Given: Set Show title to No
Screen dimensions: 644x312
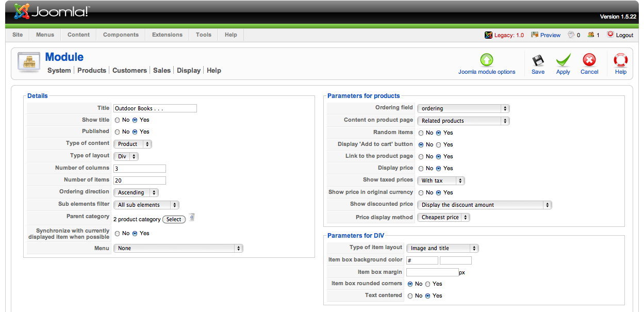Looking at the screenshot, I should 118,120.
